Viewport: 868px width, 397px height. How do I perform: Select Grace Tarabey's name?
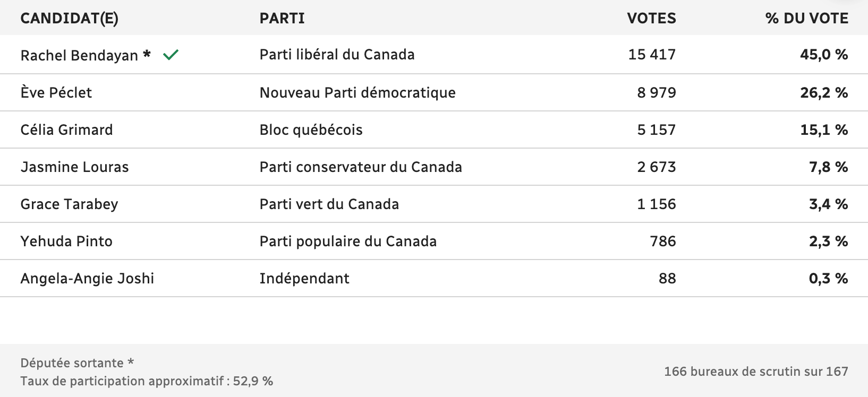pyautogui.click(x=69, y=204)
